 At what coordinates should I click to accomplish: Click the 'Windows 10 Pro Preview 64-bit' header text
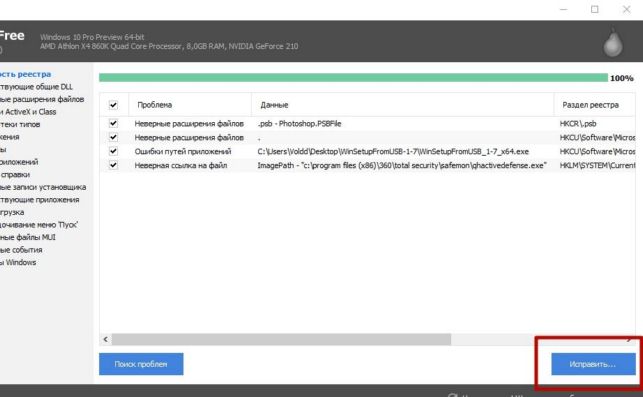coord(92,37)
